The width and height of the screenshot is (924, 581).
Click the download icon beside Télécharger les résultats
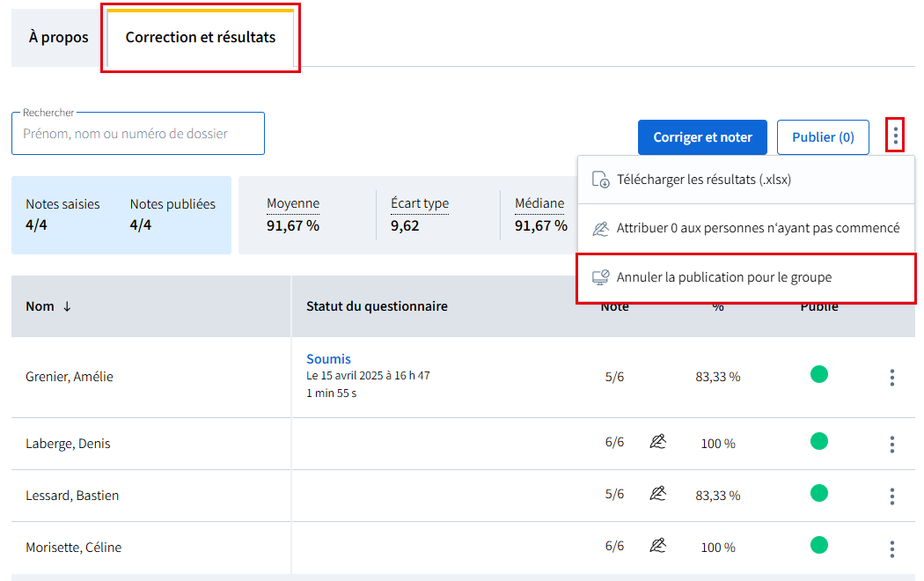pyautogui.click(x=601, y=180)
